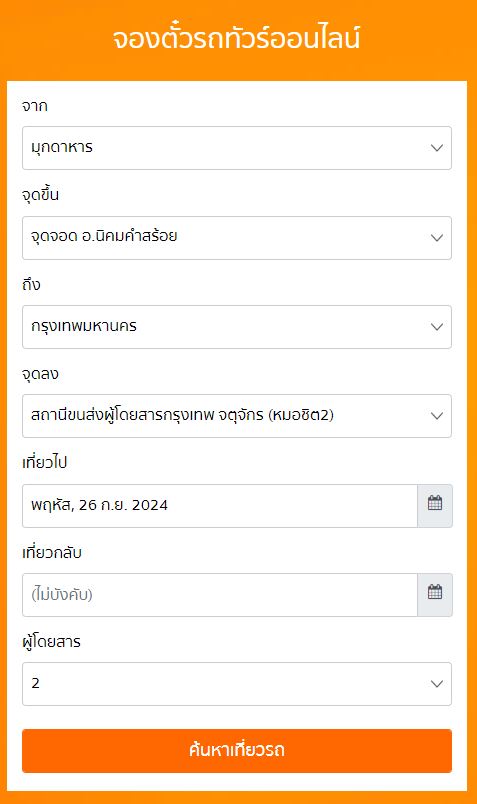Click the ค้นหาเที่ยวรถ search button
The height and width of the screenshot is (804, 477).
237,751
